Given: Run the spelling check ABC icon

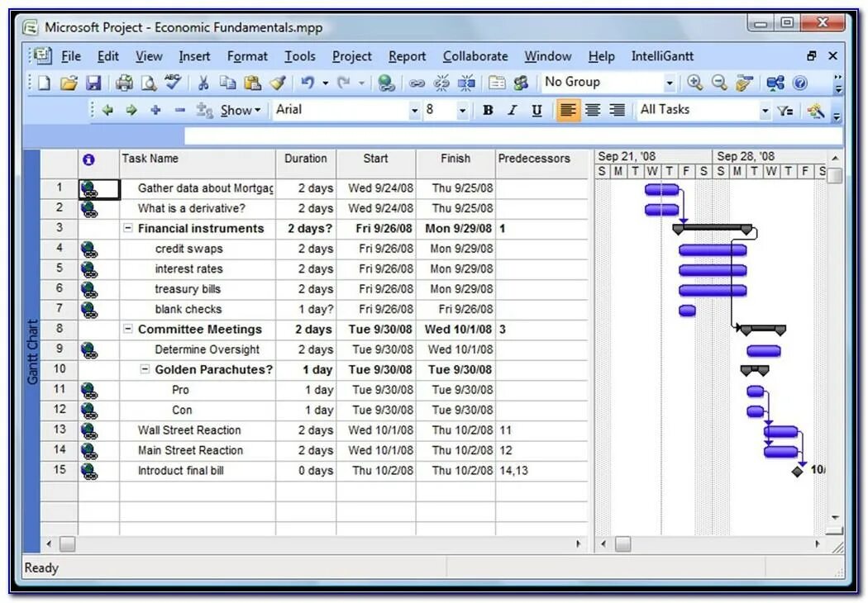Looking at the screenshot, I should click(173, 82).
